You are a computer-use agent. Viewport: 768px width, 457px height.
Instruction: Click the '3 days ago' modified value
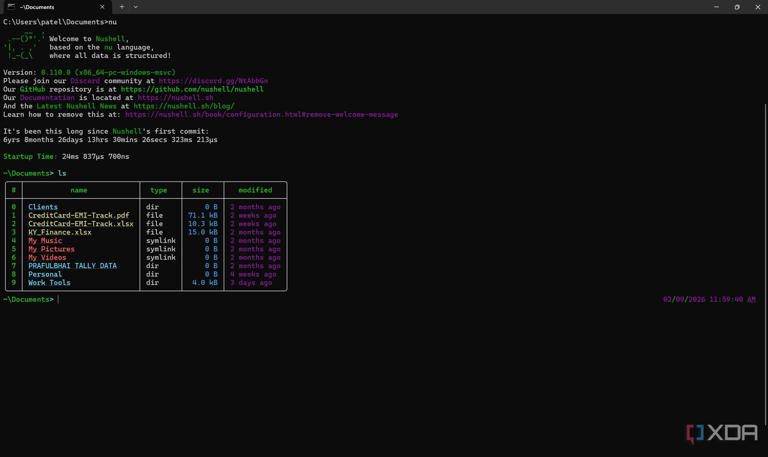[251, 283]
